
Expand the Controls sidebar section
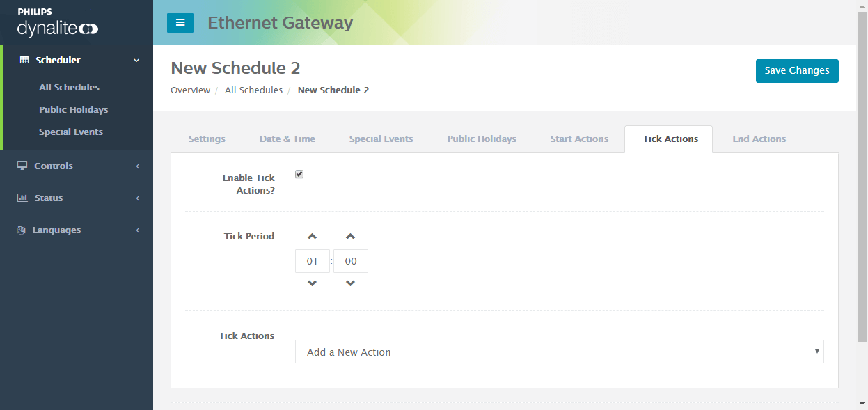point(137,166)
